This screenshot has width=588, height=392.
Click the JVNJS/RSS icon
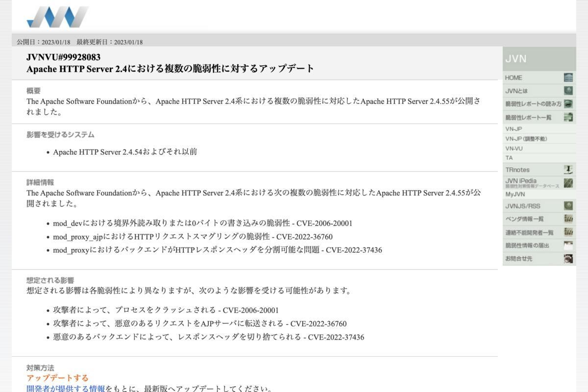click(x=568, y=206)
